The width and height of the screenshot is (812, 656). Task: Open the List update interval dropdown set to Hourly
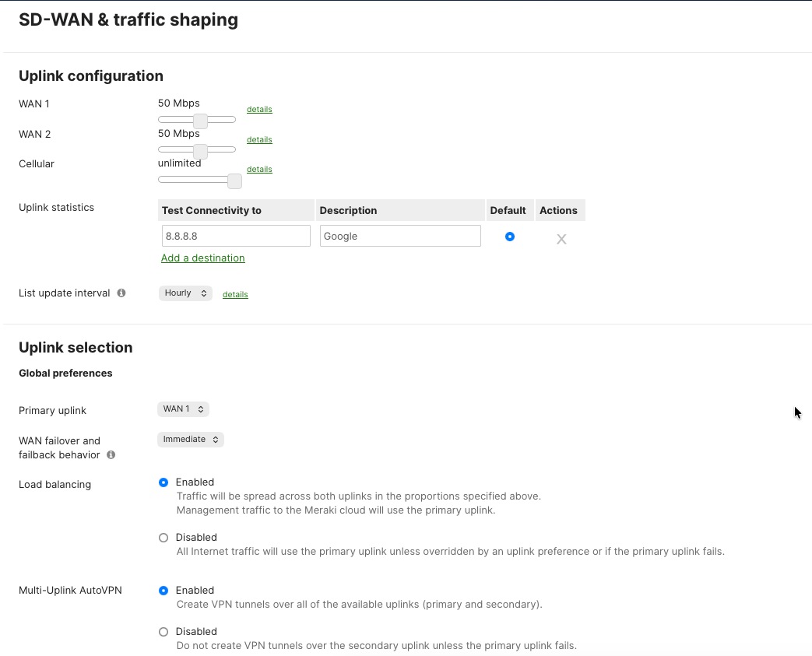point(185,293)
